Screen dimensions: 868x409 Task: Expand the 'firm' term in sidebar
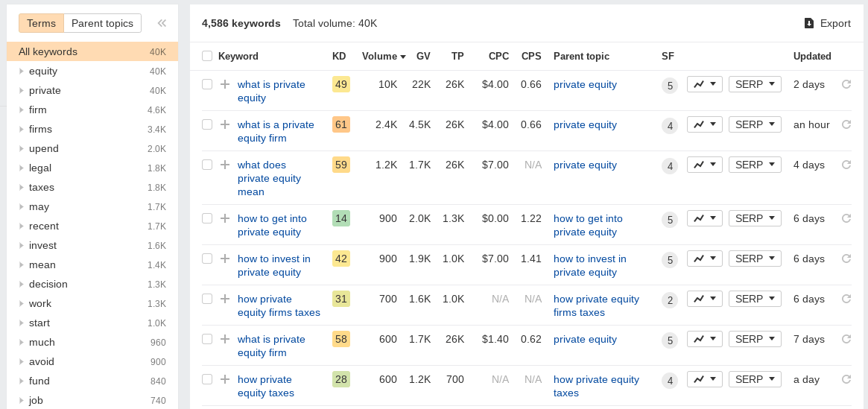pyautogui.click(x=21, y=110)
